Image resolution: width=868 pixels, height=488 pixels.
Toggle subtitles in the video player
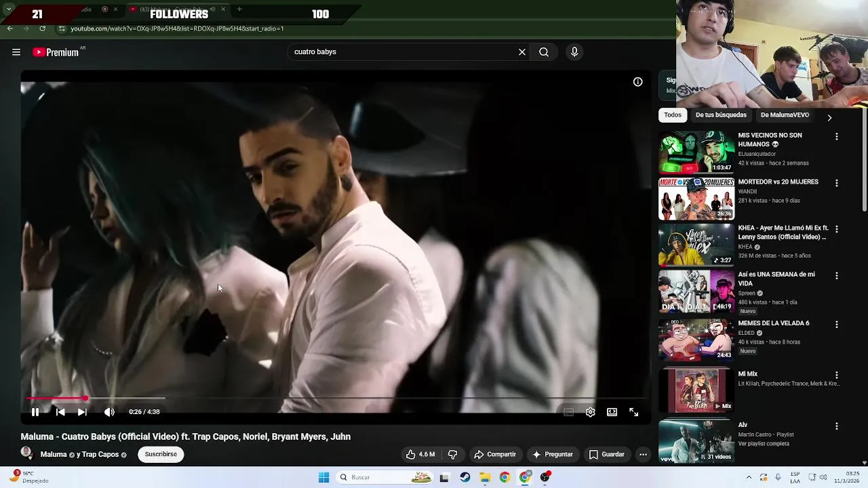[569, 412]
